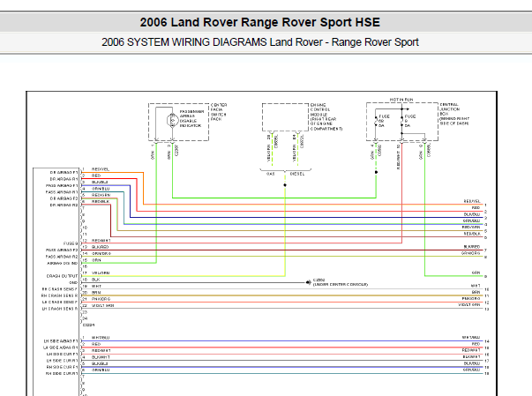The image size is (532, 396).
Task: Click the right-side 'PNK/ORG' label at terminal 12
Action: pos(471,299)
